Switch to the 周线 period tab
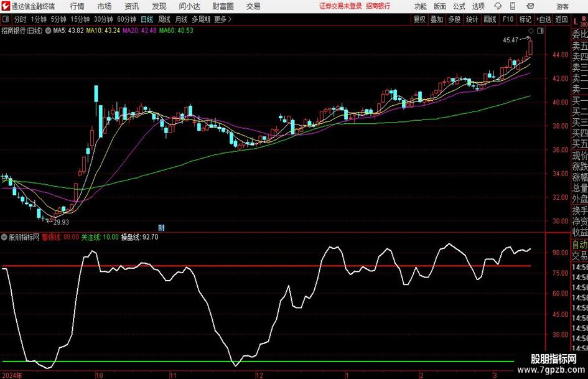This screenshot has width=588, height=379. (164, 19)
